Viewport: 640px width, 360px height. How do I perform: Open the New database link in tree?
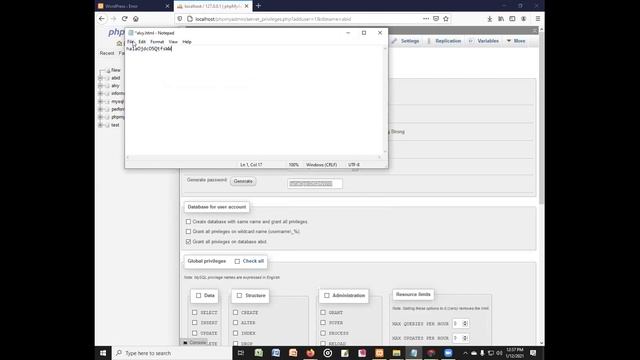click(116, 70)
